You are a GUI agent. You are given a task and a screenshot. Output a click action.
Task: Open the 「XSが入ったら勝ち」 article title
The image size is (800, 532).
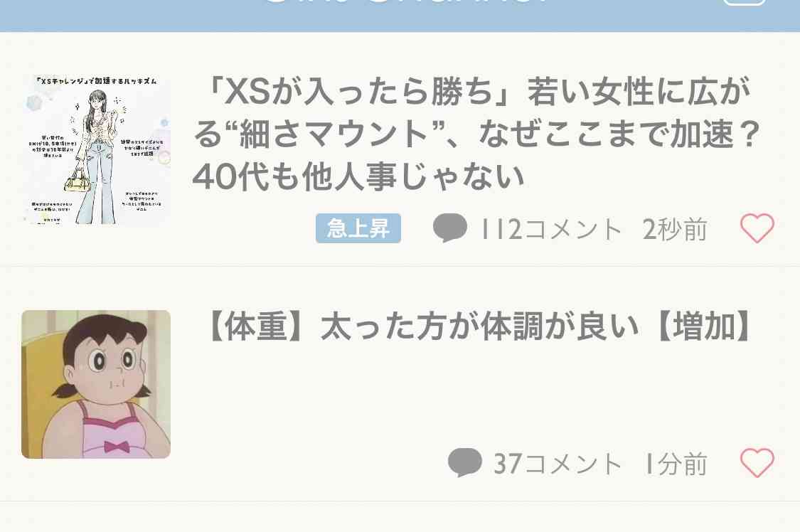pyautogui.click(x=478, y=134)
